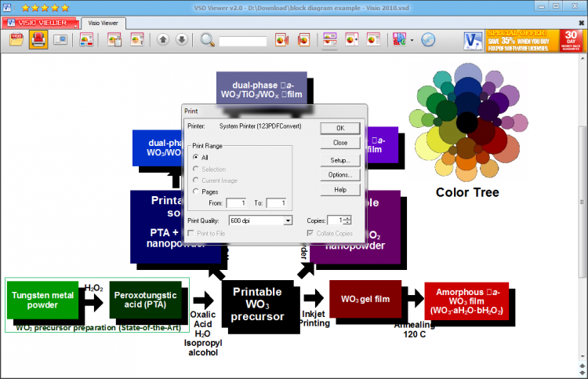
Task: Click the black circle in Color Tree
Action: point(467,122)
